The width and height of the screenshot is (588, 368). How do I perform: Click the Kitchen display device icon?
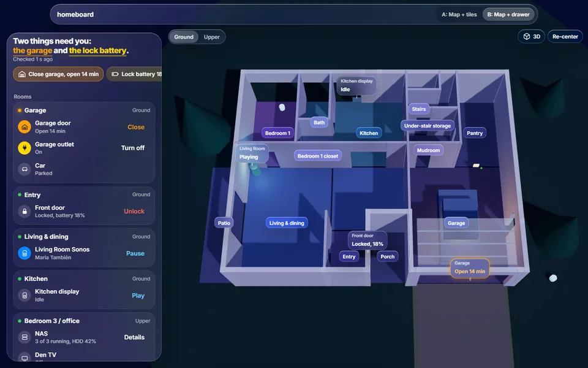point(24,295)
